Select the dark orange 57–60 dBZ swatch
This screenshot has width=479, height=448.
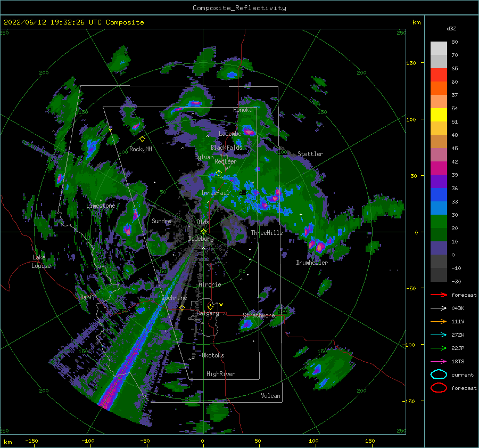click(439, 88)
